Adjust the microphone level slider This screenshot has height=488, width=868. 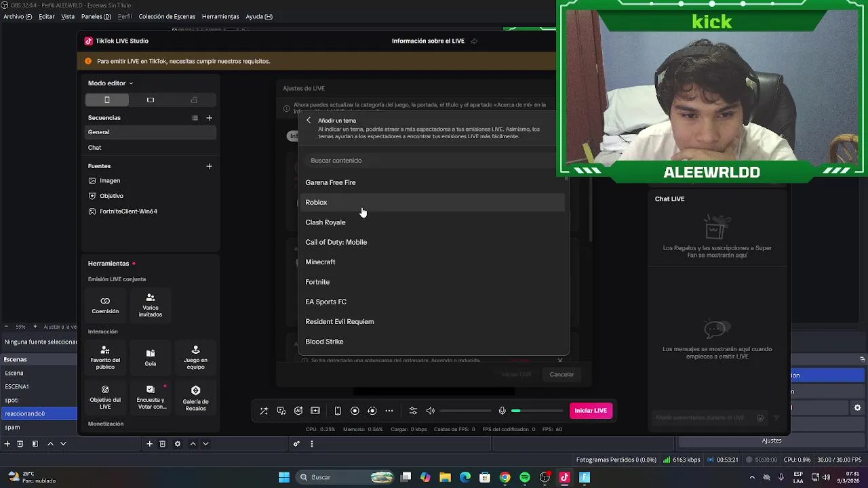point(537,411)
